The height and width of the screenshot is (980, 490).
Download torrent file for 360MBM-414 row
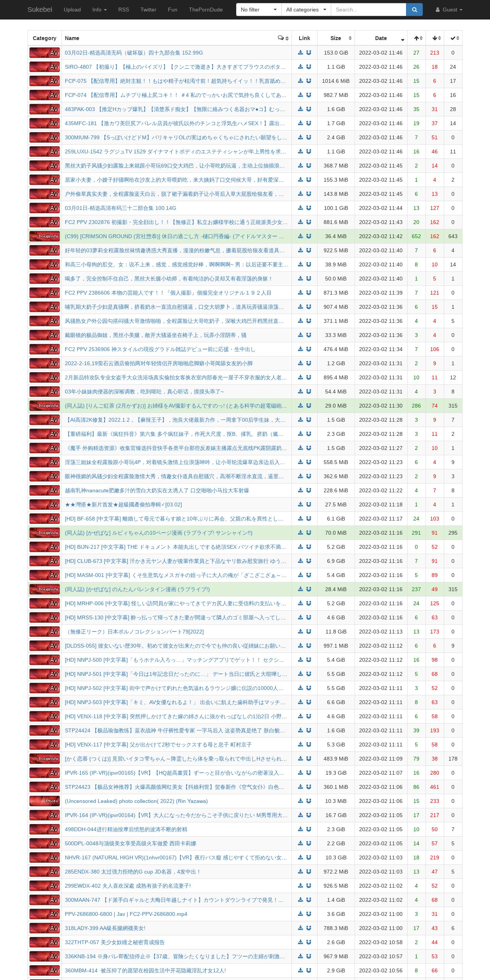pyautogui.click(x=300, y=970)
